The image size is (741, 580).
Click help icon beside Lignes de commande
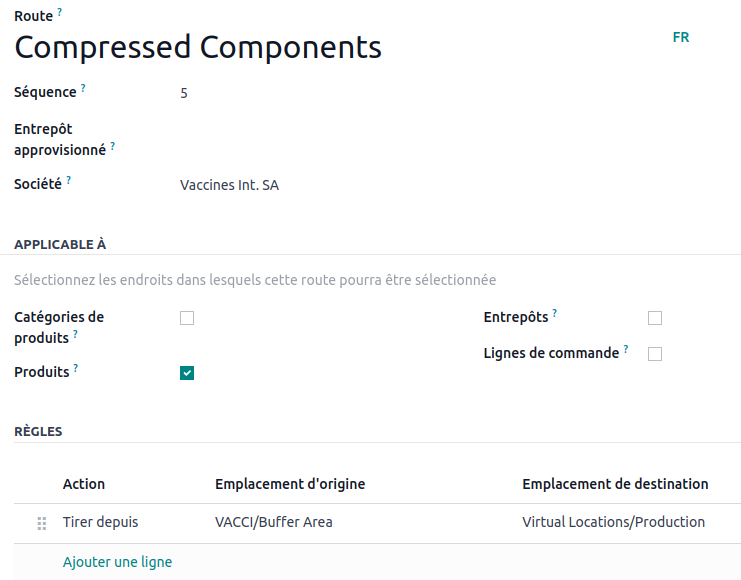[x=626, y=349]
